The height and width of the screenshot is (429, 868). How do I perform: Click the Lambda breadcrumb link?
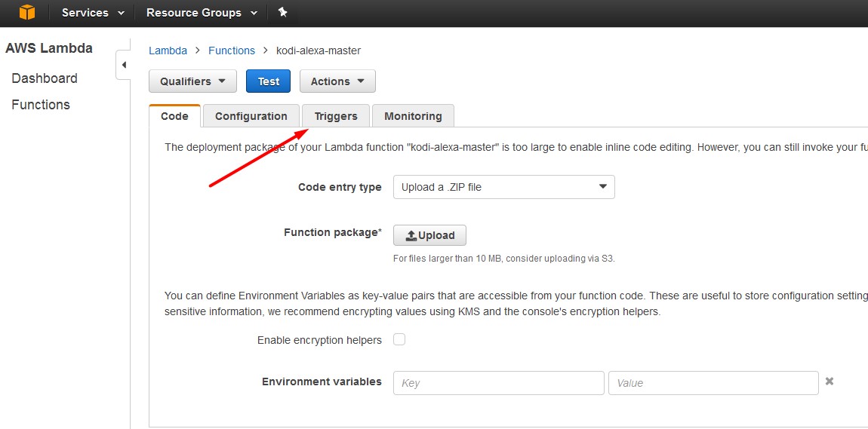pyautogui.click(x=168, y=51)
